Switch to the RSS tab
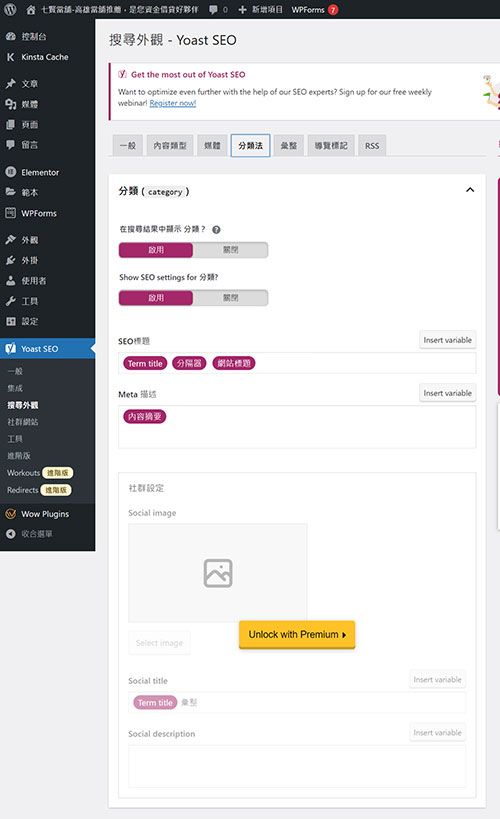 pyautogui.click(x=372, y=145)
